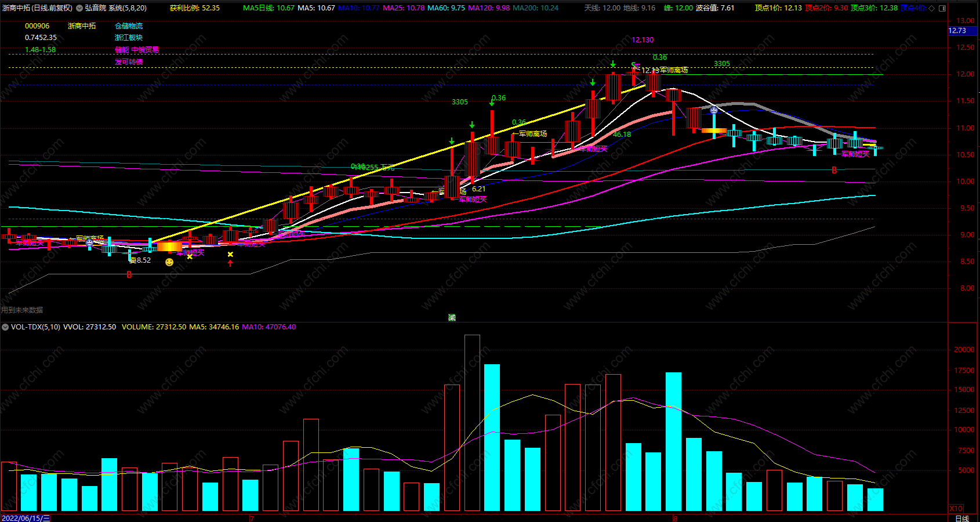Screen dimensions: 980x522
Task: Click the MA25 10.78 readout
Action: pyautogui.click(x=404, y=8)
